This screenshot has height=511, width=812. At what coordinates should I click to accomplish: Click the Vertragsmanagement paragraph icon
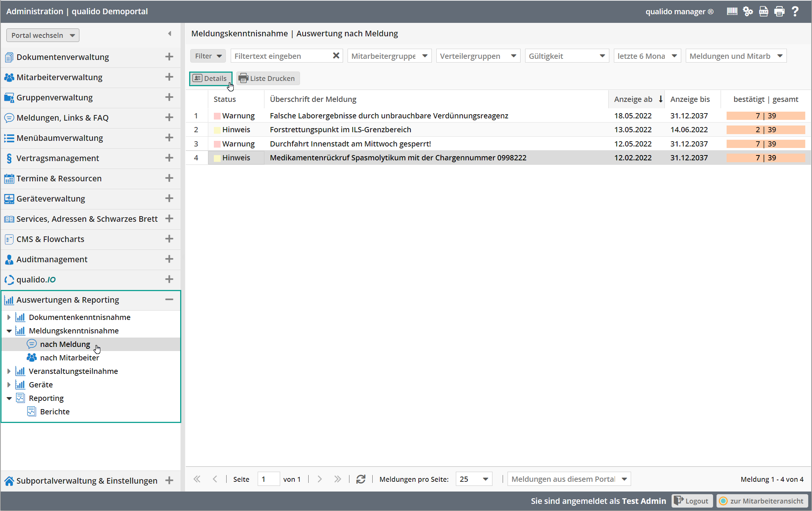pyautogui.click(x=9, y=158)
